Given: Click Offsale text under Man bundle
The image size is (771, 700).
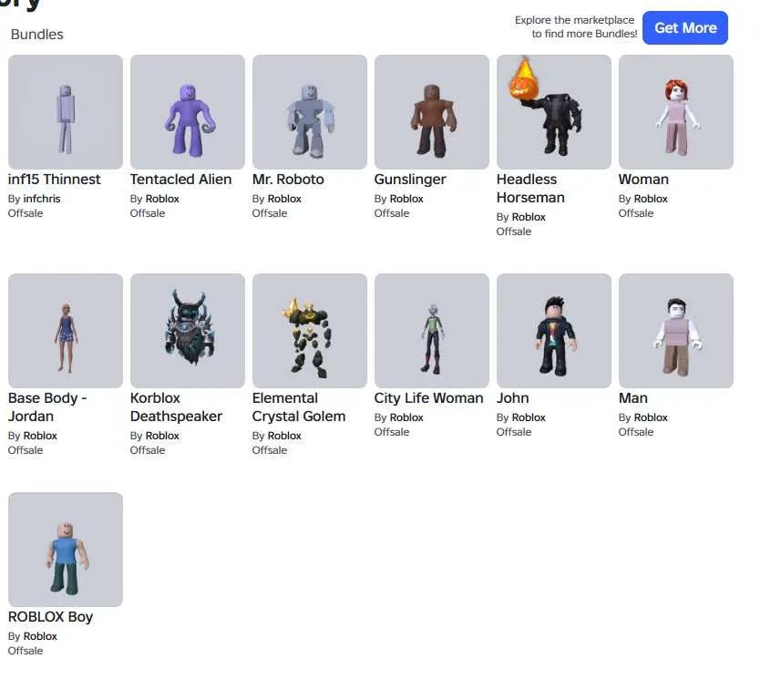Looking at the screenshot, I should coord(636,432).
